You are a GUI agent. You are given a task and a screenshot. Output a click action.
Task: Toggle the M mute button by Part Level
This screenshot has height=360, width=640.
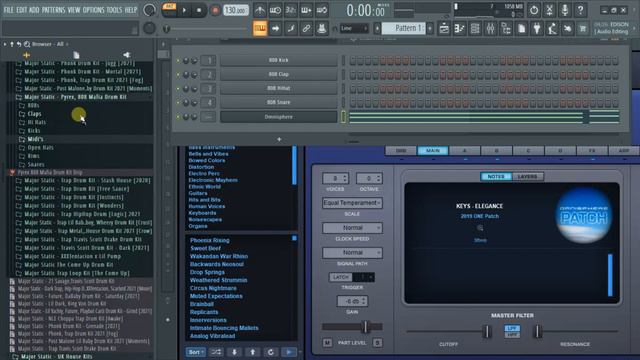tap(327, 343)
